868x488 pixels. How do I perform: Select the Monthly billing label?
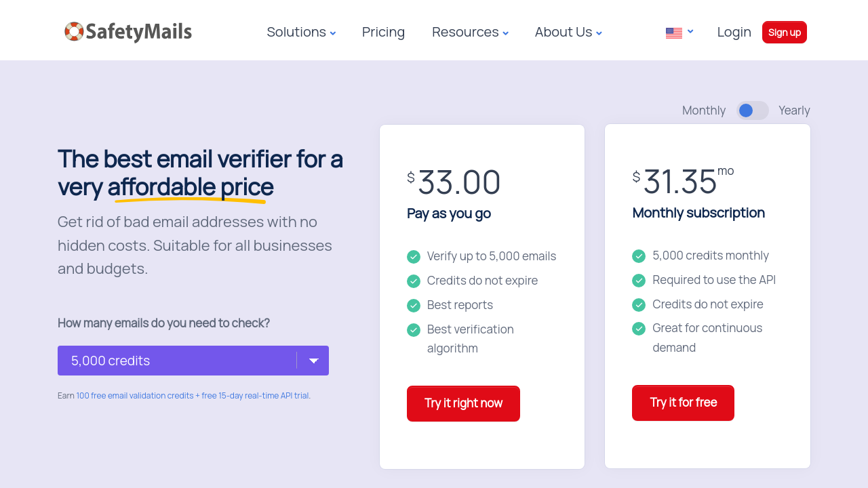[x=703, y=110]
